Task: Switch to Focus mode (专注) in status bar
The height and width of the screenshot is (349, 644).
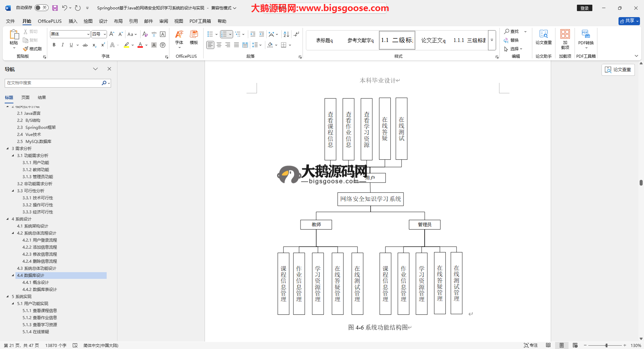Action: [531, 345]
